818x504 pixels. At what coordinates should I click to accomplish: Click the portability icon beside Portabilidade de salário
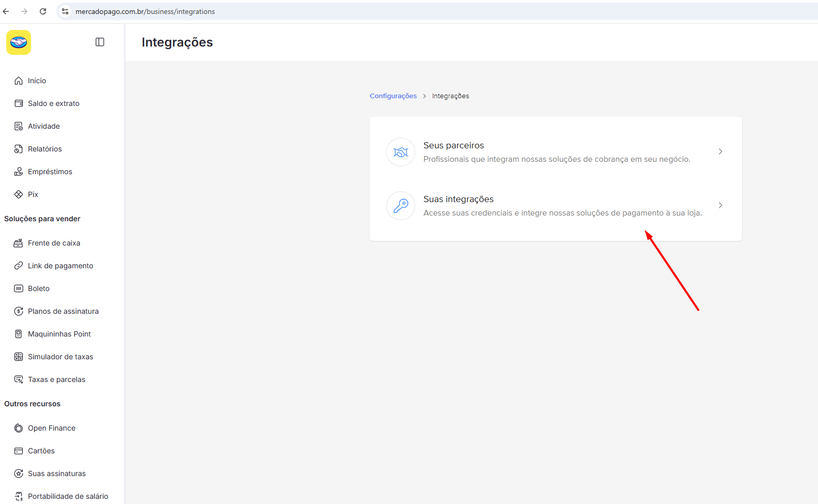pyautogui.click(x=19, y=496)
